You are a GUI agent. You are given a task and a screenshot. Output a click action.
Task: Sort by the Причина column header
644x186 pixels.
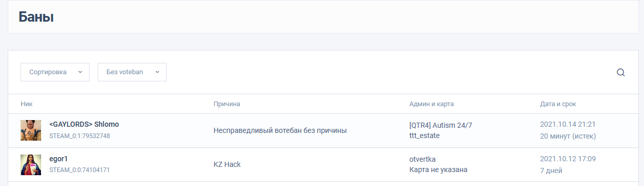coord(227,104)
